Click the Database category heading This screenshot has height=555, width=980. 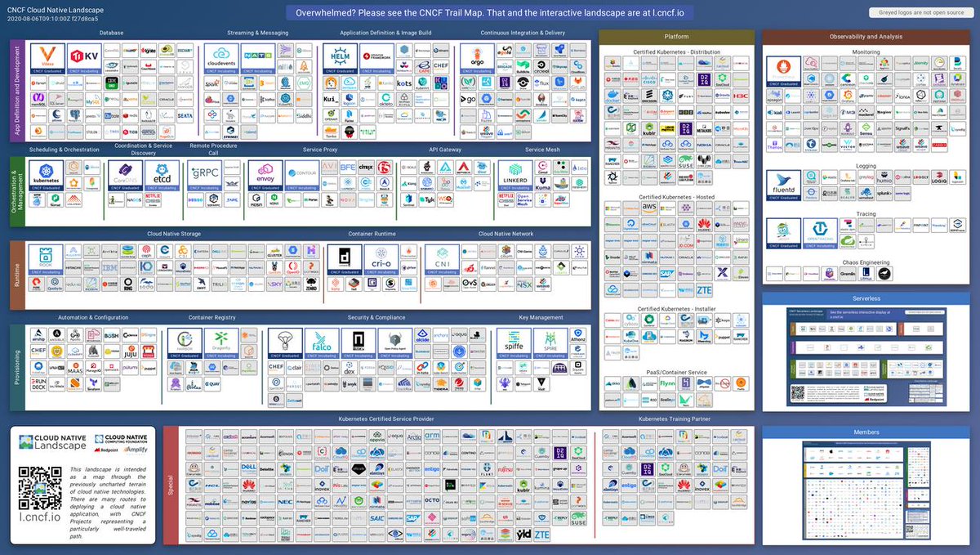point(112,33)
